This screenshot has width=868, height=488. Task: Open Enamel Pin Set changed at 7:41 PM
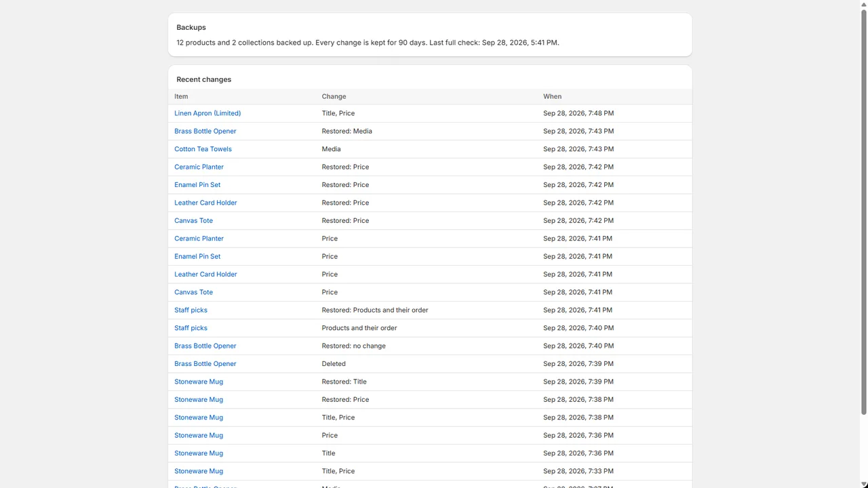coord(197,256)
